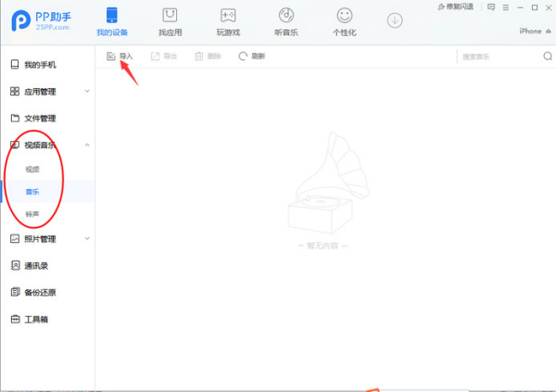
Task: Open the 视频 sub-item
Action: click(32, 170)
